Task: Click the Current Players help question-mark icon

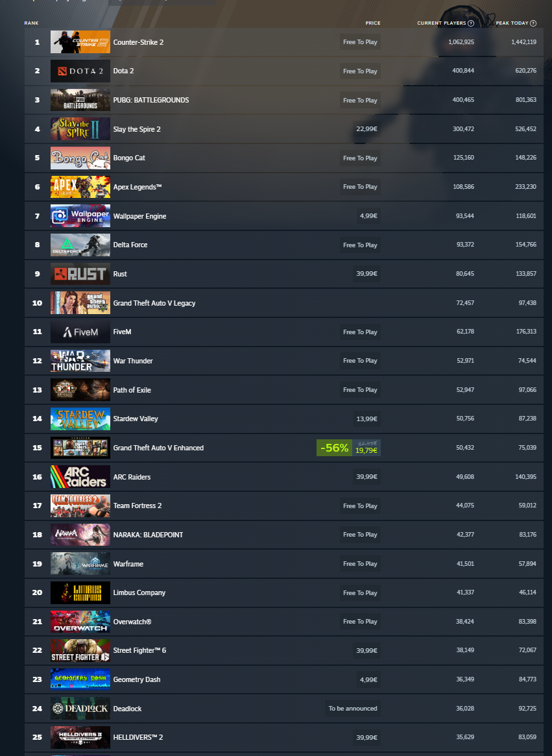Action: click(471, 23)
